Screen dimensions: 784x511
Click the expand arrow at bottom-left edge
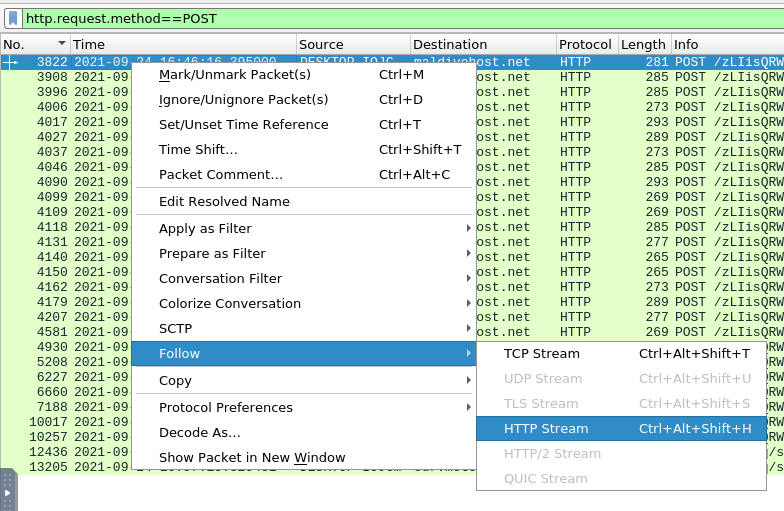tap(8, 493)
